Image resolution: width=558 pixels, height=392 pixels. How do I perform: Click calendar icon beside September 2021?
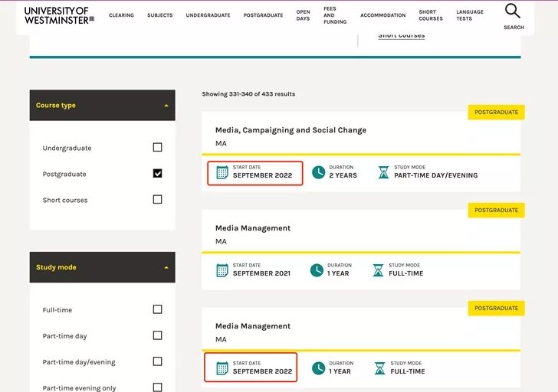pyautogui.click(x=222, y=270)
